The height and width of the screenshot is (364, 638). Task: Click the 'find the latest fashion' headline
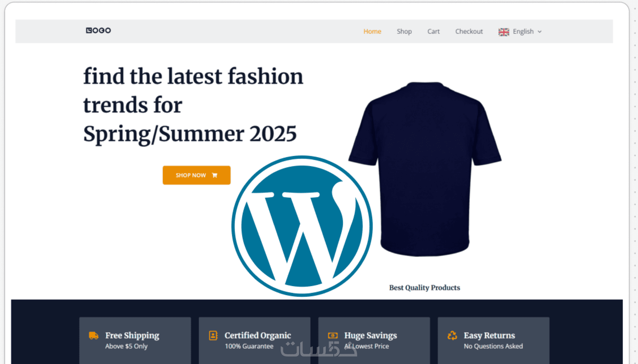pyautogui.click(x=193, y=76)
